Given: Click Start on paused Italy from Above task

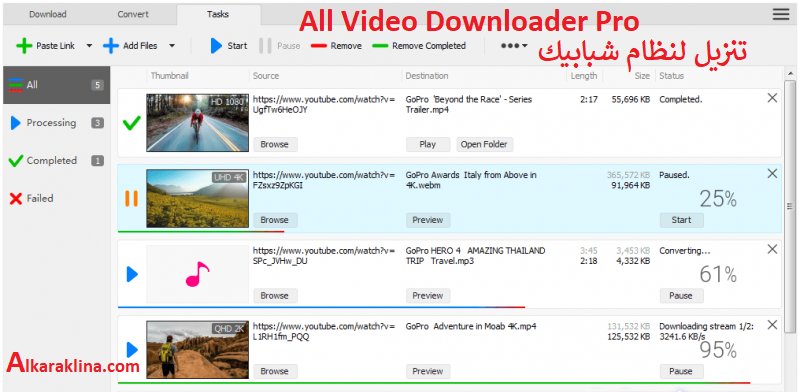Looking at the screenshot, I should pos(681,220).
